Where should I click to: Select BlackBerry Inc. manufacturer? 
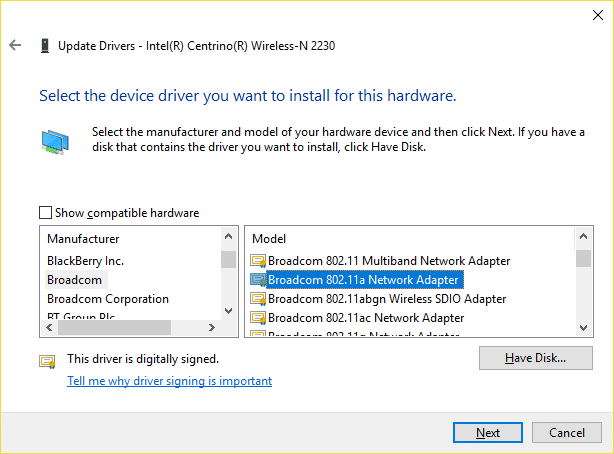point(85,261)
